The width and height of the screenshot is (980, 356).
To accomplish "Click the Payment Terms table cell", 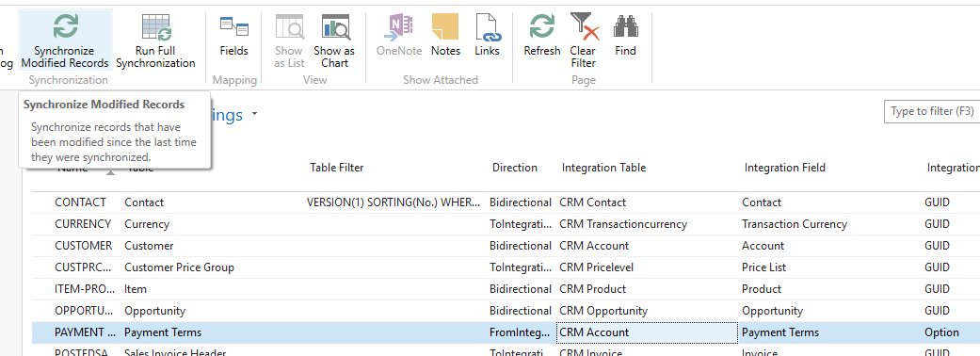I will coord(163,332).
